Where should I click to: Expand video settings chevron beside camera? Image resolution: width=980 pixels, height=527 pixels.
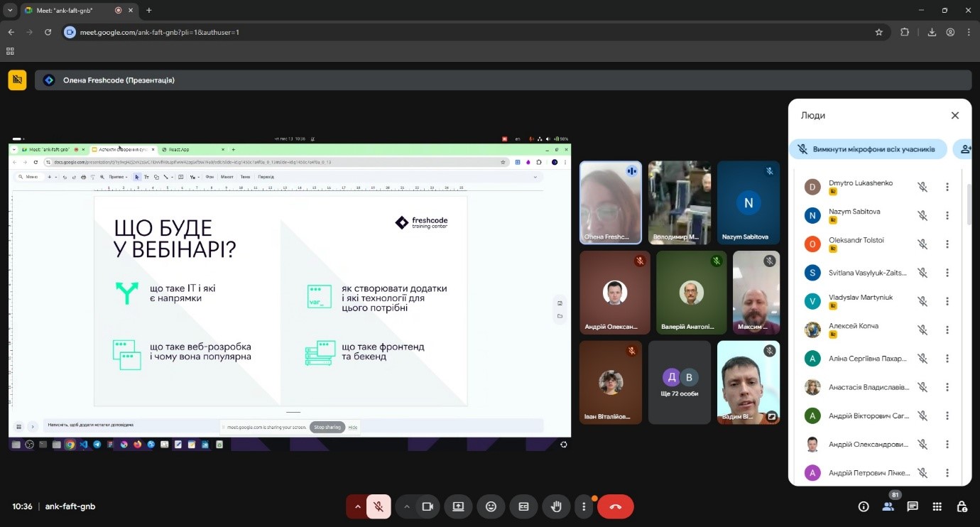pos(406,506)
